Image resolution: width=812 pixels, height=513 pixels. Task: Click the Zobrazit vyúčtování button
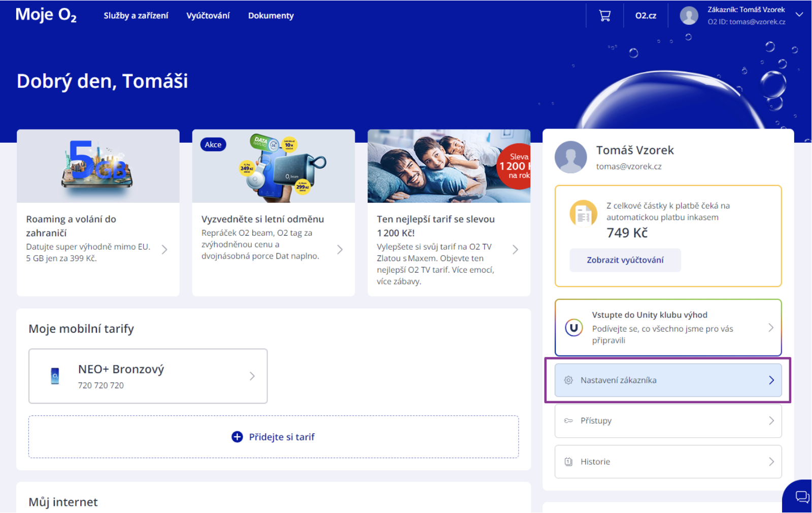click(x=625, y=260)
